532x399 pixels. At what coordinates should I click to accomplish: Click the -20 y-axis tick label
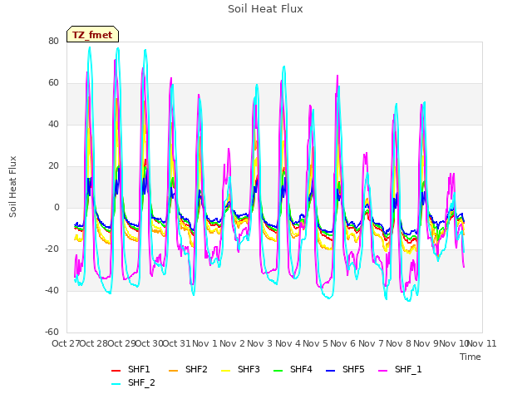(52, 249)
